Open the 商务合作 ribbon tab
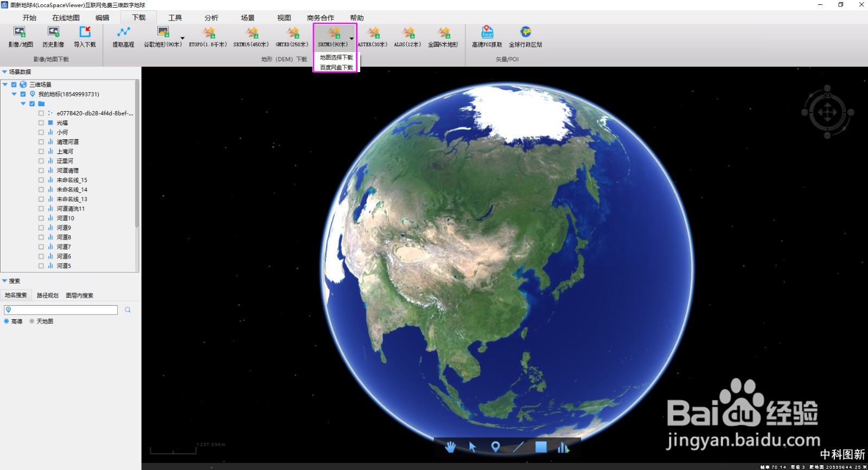The height and width of the screenshot is (470, 868). point(321,18)
